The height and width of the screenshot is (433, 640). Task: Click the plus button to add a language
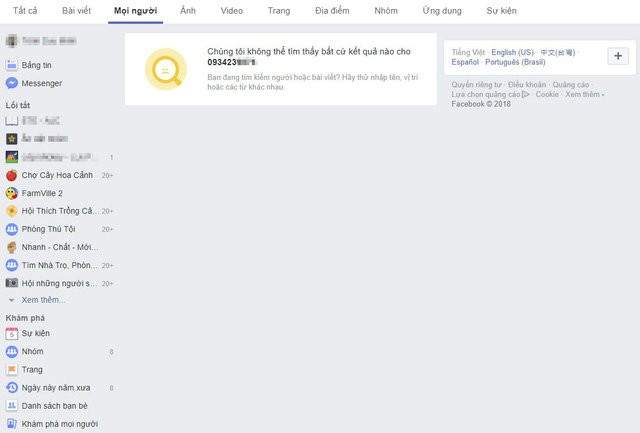point(616,56)
